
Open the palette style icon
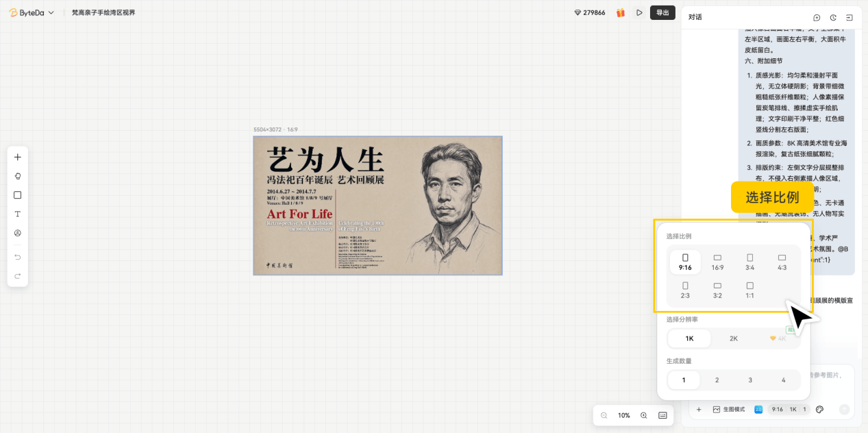point(819,409)
